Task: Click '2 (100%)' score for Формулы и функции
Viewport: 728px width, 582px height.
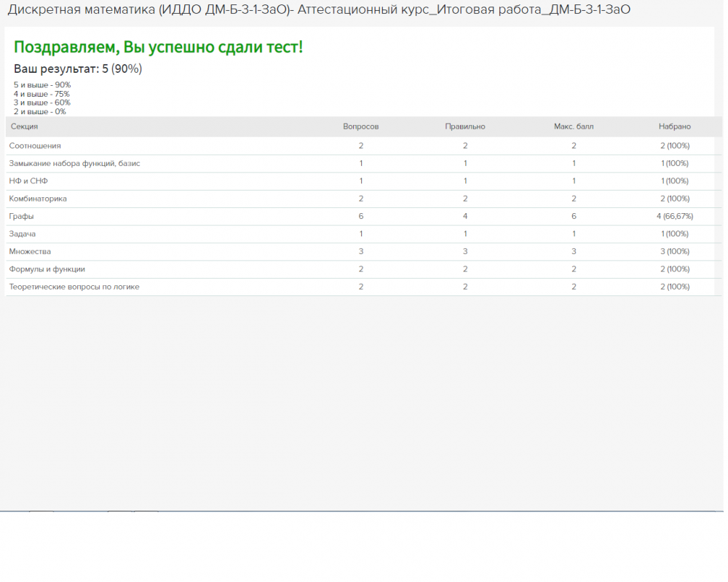Action: click(x=675, y=269)
